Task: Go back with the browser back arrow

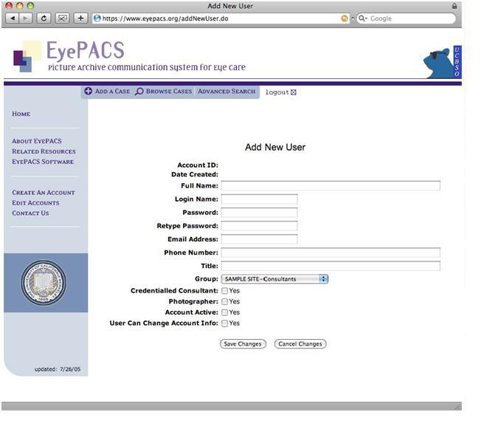Action: (13, 18)
